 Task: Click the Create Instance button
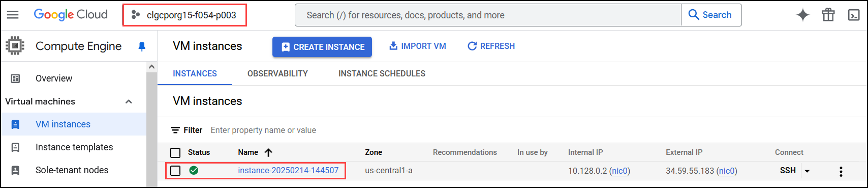(x=322, y=47)
